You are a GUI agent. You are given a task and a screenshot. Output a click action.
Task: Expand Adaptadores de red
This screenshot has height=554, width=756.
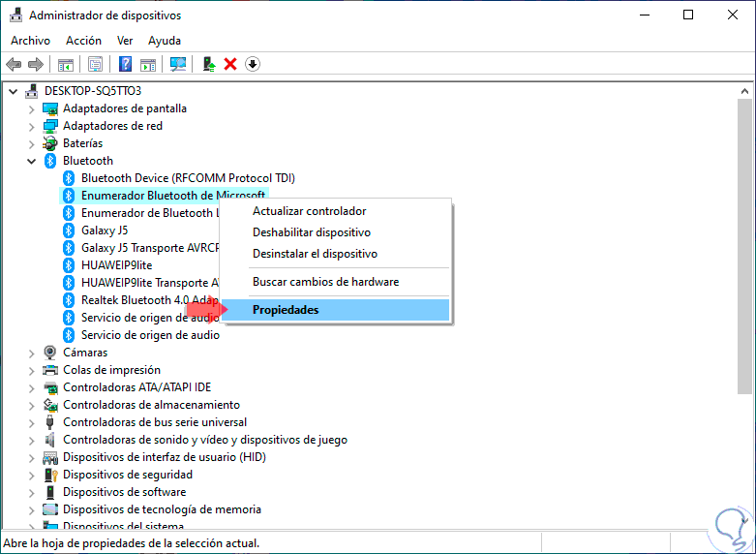tap(32, 127)
